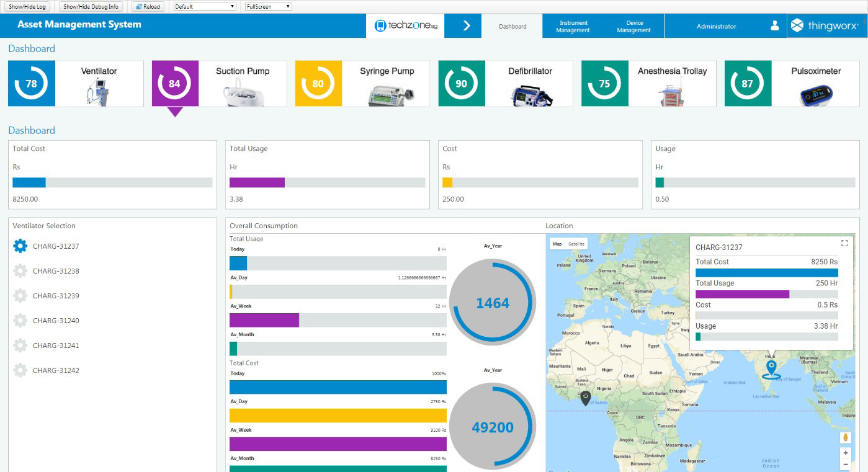Select the Defibrillator gauge showing 90
868x472 pixels.
[x=462, y=84]
